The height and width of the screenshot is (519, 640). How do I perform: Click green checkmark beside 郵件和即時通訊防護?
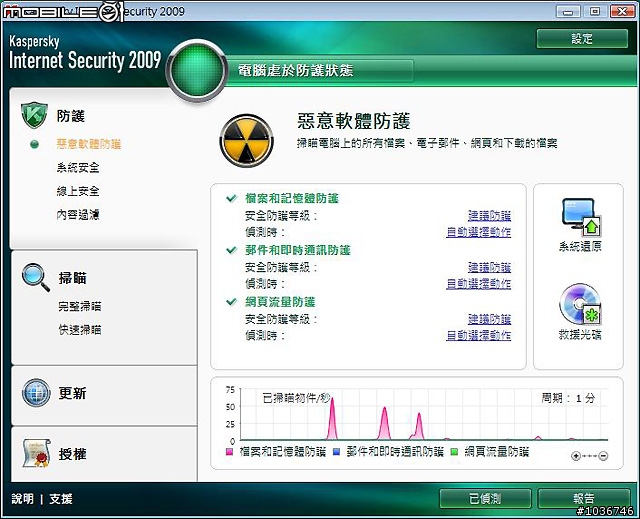(231, 250)
